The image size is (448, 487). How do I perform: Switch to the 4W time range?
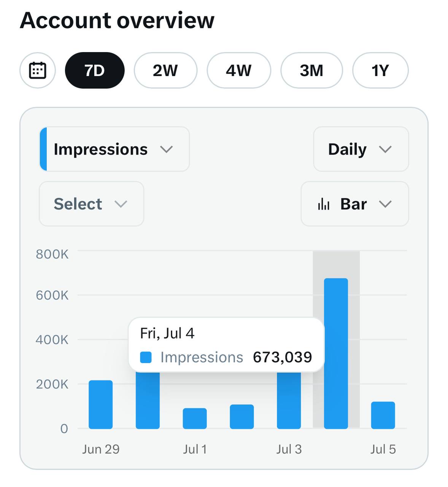pos(239,70)
